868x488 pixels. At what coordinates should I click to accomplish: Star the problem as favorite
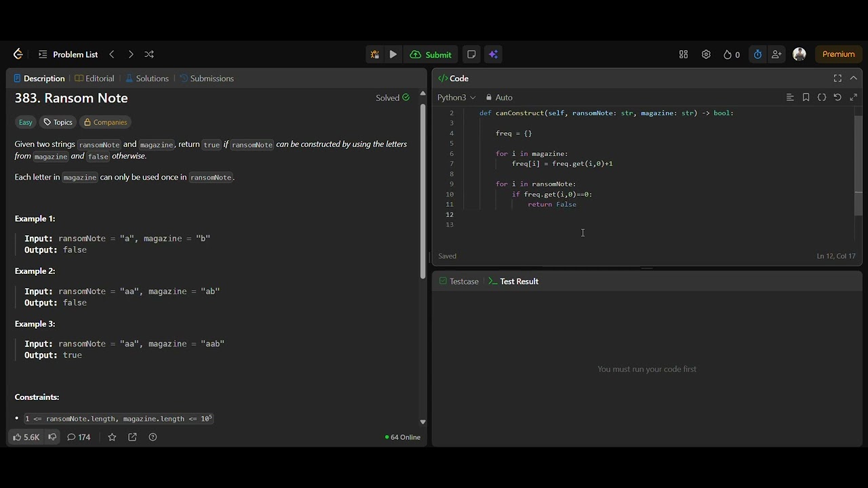tap(112, 437)
